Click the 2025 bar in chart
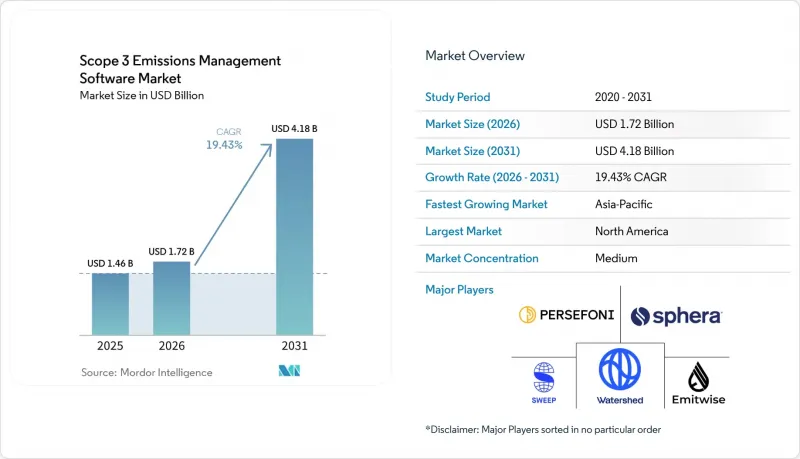The height and width of the screenshot is (459, 800). (x=110, y=304)
